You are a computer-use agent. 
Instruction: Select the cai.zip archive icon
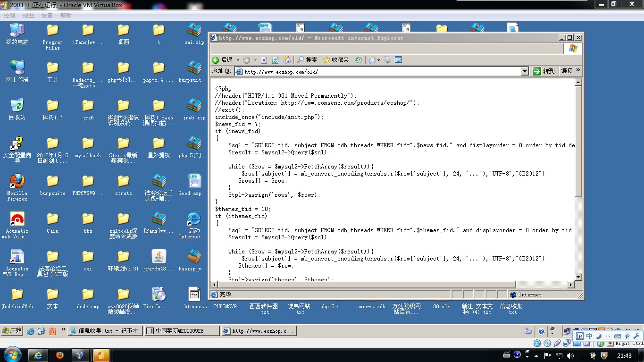click(x=194, y=34)
